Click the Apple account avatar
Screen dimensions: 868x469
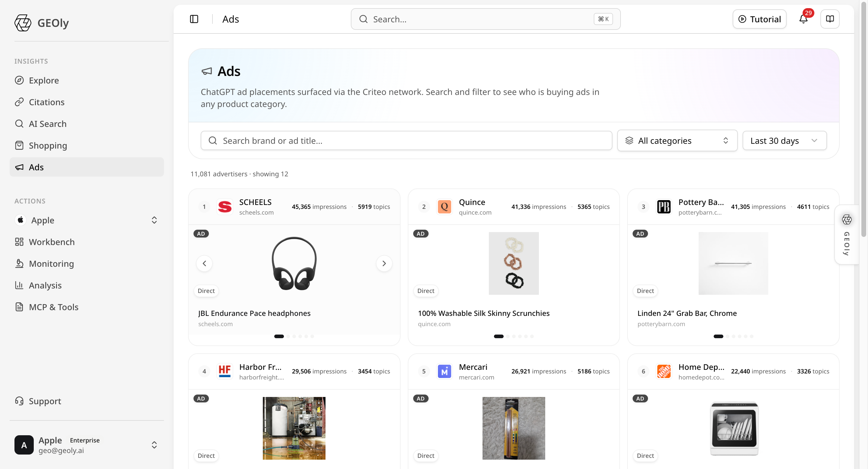click(24, 445)
